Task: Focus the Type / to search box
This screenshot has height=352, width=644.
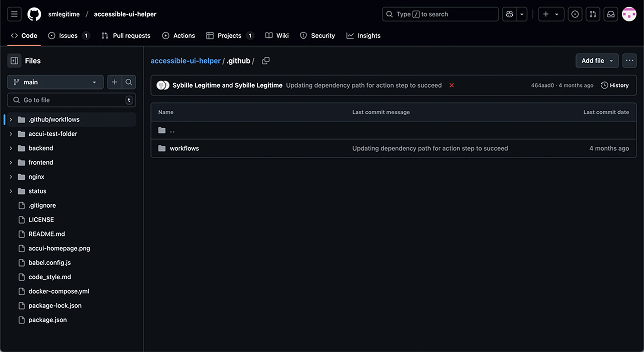Action: coord(440,14)
